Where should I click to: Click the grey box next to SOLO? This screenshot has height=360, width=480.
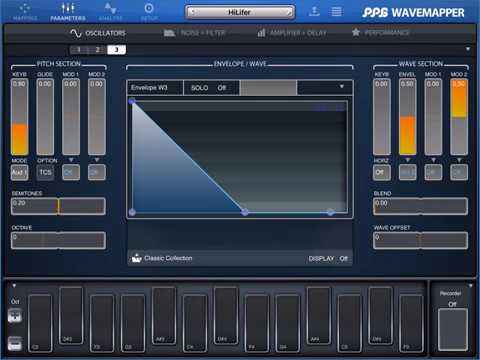pos(268,88)
